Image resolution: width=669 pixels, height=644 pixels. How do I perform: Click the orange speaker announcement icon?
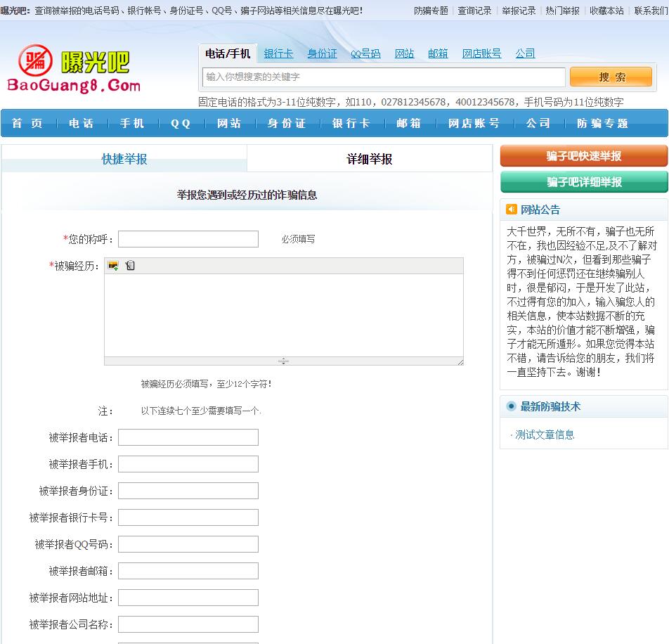[x=511, y=209]
